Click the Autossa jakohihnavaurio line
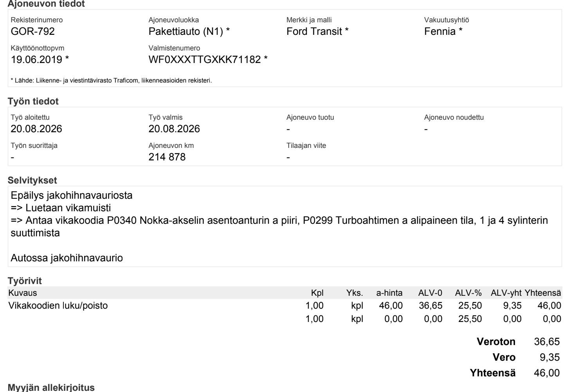Image resolution: width=580 pixels, height=392 pixels. point(67,258)
